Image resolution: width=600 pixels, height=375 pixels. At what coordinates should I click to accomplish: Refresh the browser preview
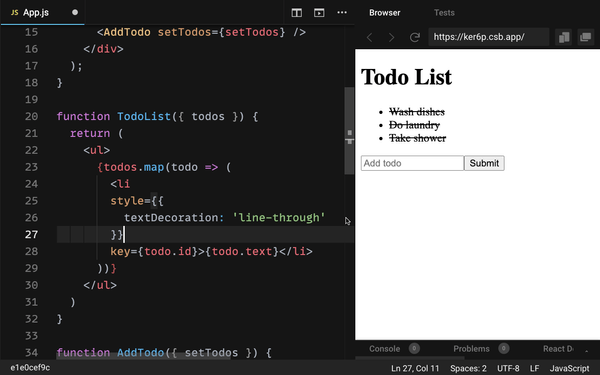[x=414, y=37]
